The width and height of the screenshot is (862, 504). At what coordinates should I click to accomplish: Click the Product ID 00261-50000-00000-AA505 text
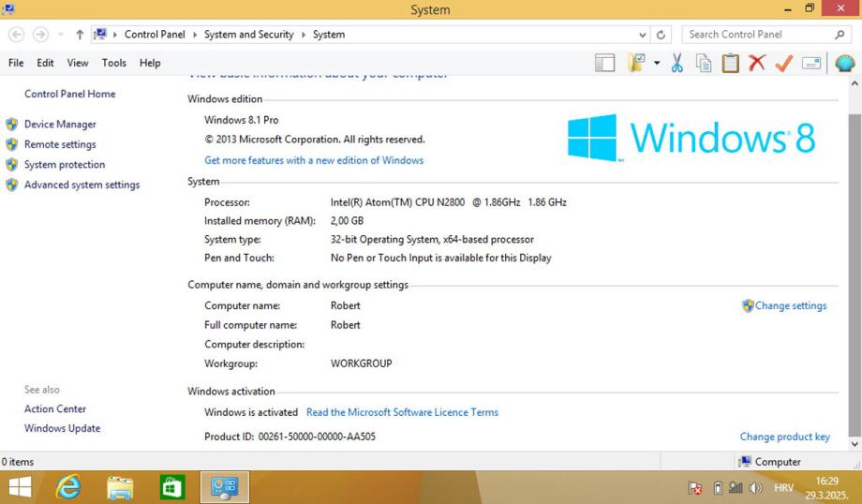[x=290, y=437]
